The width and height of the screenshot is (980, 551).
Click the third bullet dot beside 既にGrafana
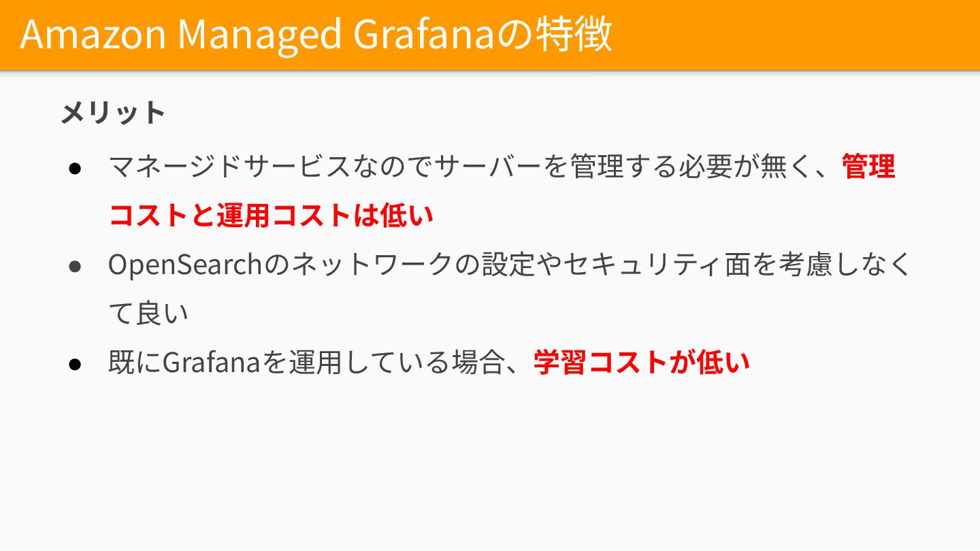point(76,363)
